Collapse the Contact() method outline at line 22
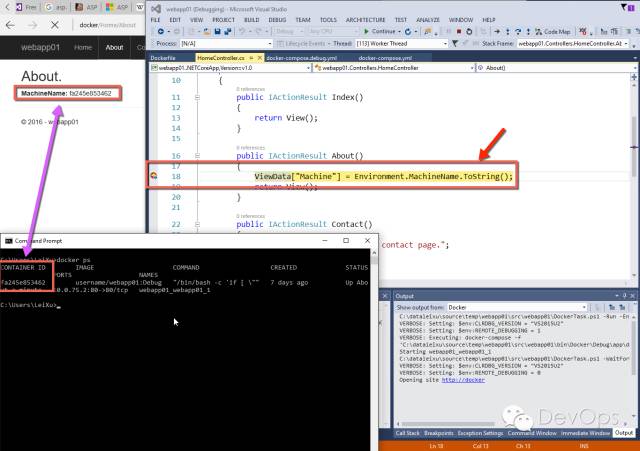 pyautogui.click(x=197, y=224)
